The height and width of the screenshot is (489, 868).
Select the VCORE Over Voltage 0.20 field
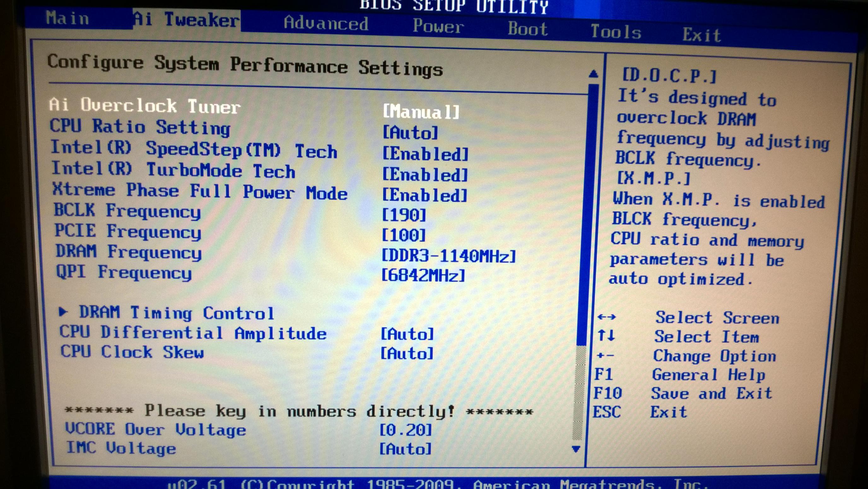(406, 430)
